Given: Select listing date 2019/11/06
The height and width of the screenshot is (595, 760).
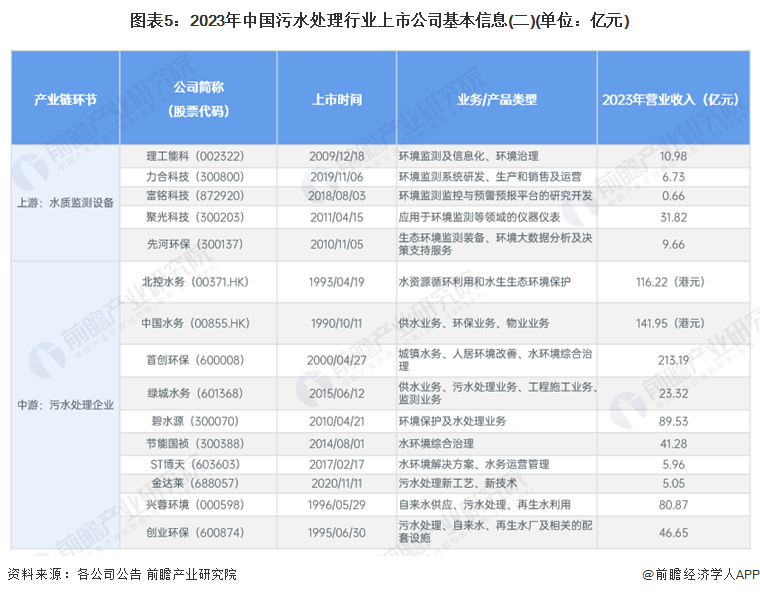Looking at the screenshot, I should 337,176.
